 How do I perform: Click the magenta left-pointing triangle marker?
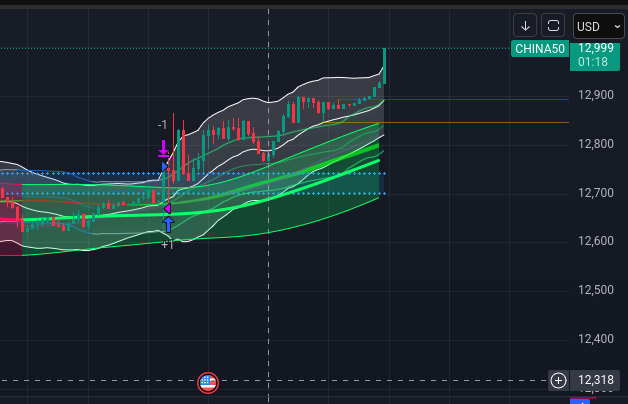(x=167, y=208)
